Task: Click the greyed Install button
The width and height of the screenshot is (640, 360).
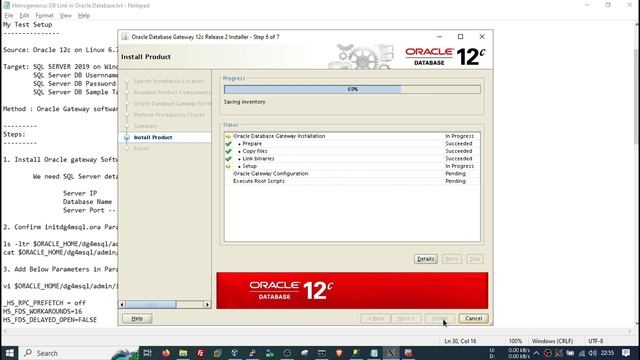Action: point(439,318)
